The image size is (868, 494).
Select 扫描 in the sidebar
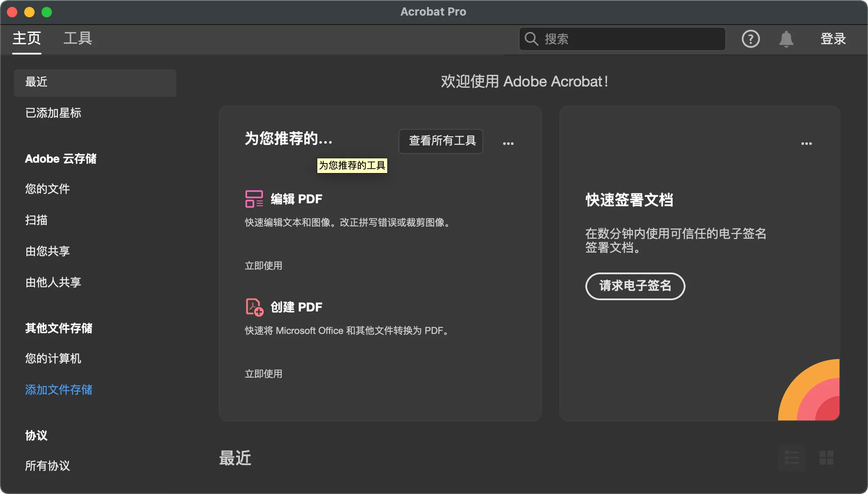point(36,220)
